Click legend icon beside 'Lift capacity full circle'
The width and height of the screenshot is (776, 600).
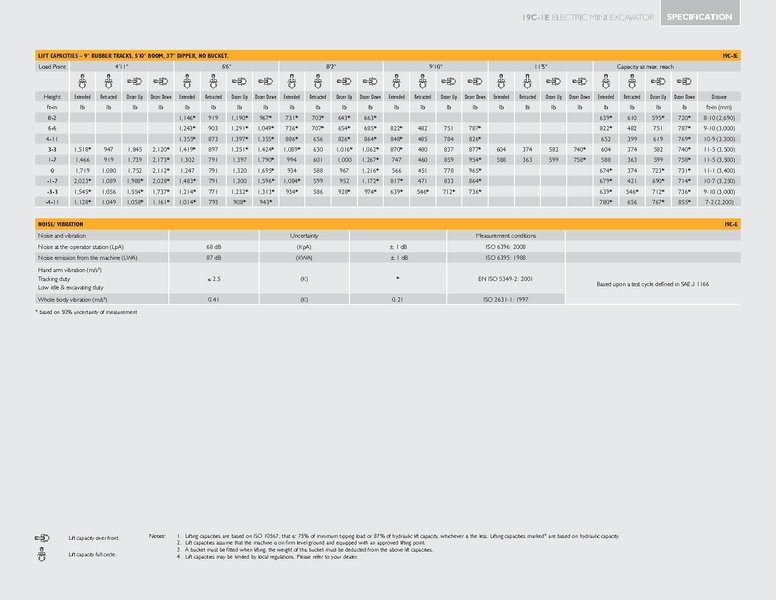[42, 554]
